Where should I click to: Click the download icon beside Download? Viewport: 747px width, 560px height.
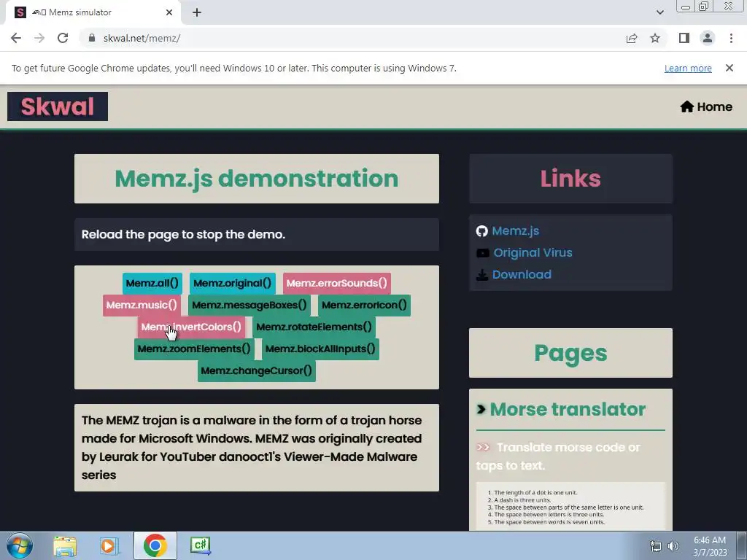[481, 275]
